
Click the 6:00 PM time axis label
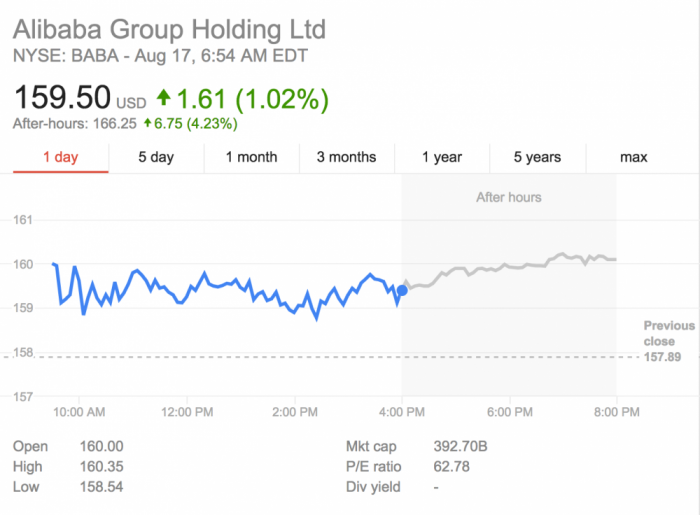(508, 411)
